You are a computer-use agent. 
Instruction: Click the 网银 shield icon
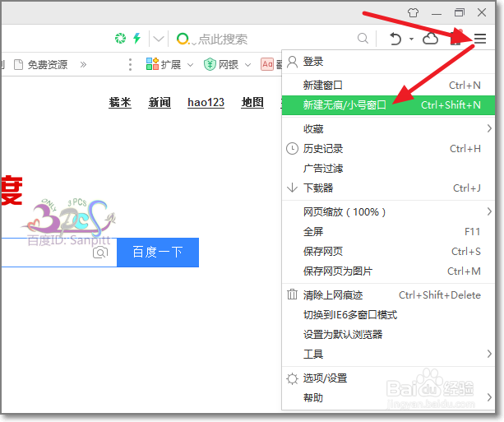pyautogui.click(x=210, y=64)
